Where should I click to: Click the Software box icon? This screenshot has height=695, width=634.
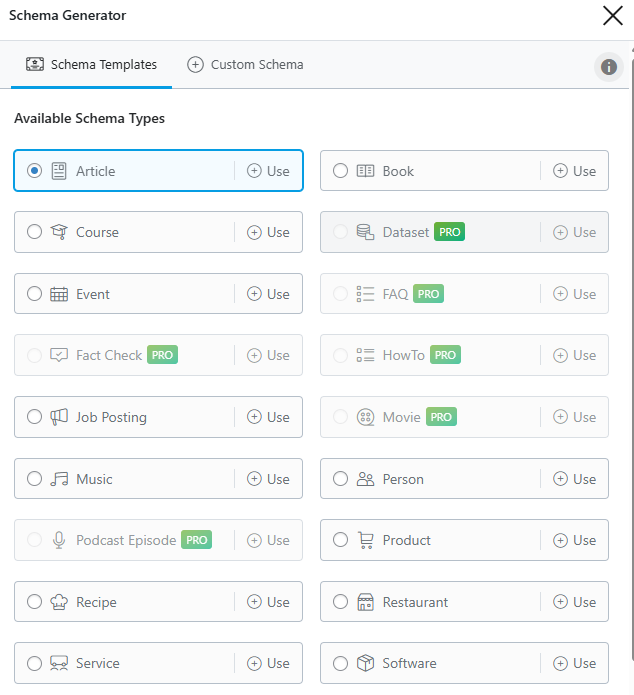[365, 663]
